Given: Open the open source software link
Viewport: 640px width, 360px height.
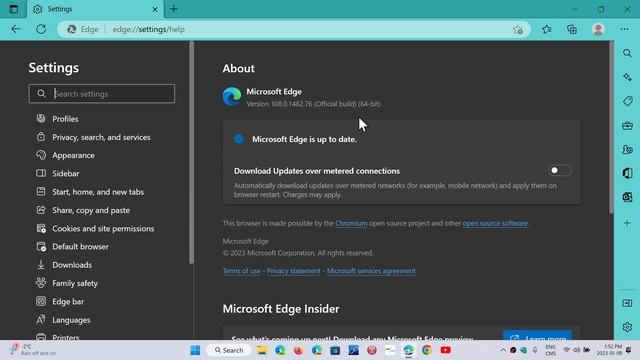Looking at the screenshot, I should point(495,223).
